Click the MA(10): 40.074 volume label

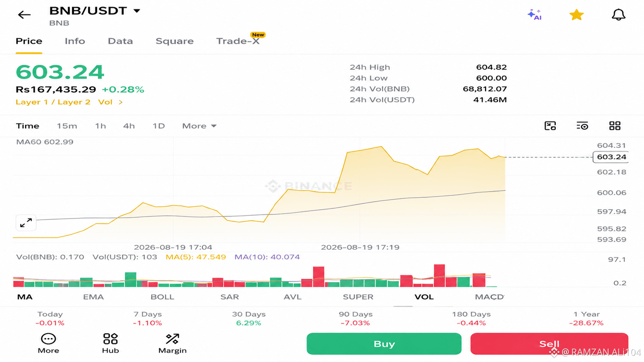[267, 257]
